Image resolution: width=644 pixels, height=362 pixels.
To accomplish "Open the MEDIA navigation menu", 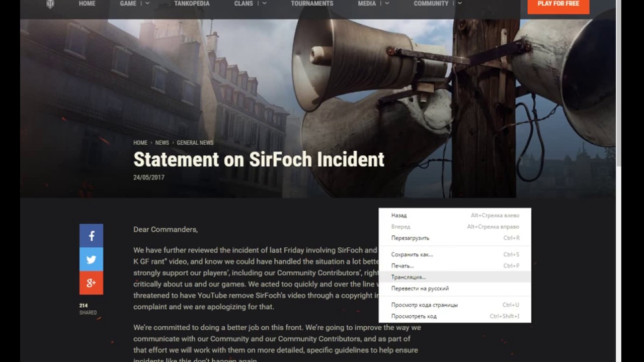I will 367,4.
